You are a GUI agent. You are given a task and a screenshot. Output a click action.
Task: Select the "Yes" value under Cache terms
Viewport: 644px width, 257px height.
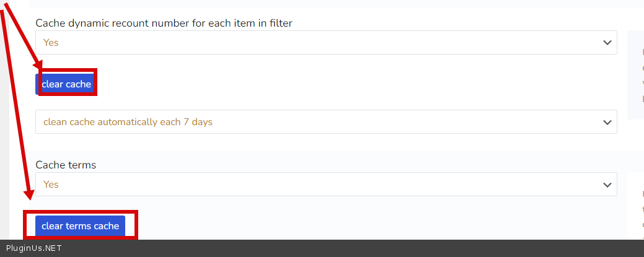(51, 185)
